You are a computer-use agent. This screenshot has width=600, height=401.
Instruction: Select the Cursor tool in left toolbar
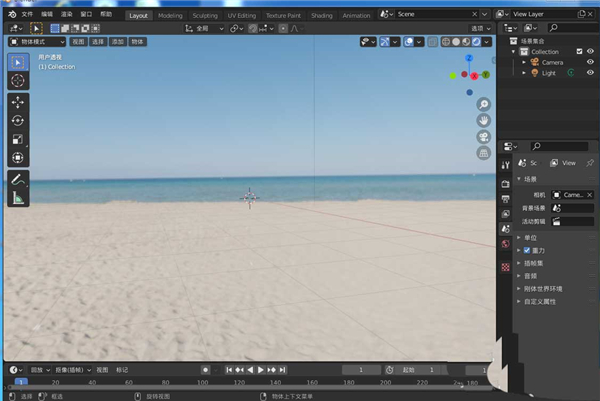[x=18, y=80]
